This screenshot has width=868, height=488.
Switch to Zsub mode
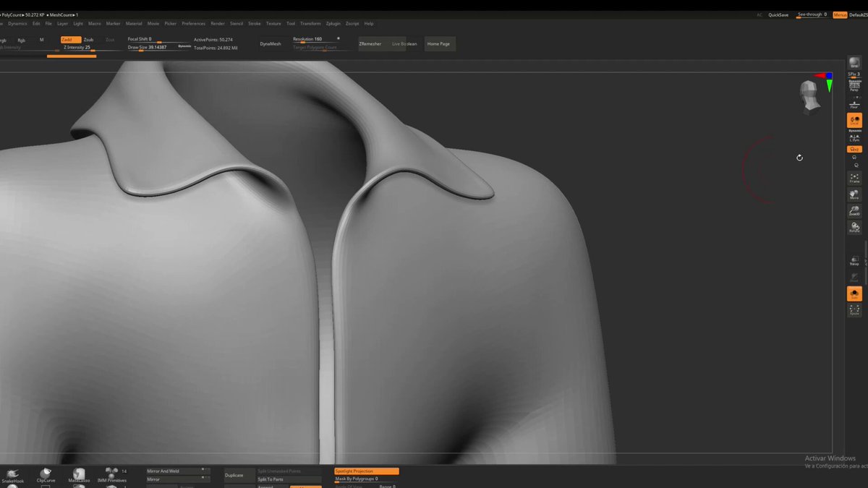(88, 40)
